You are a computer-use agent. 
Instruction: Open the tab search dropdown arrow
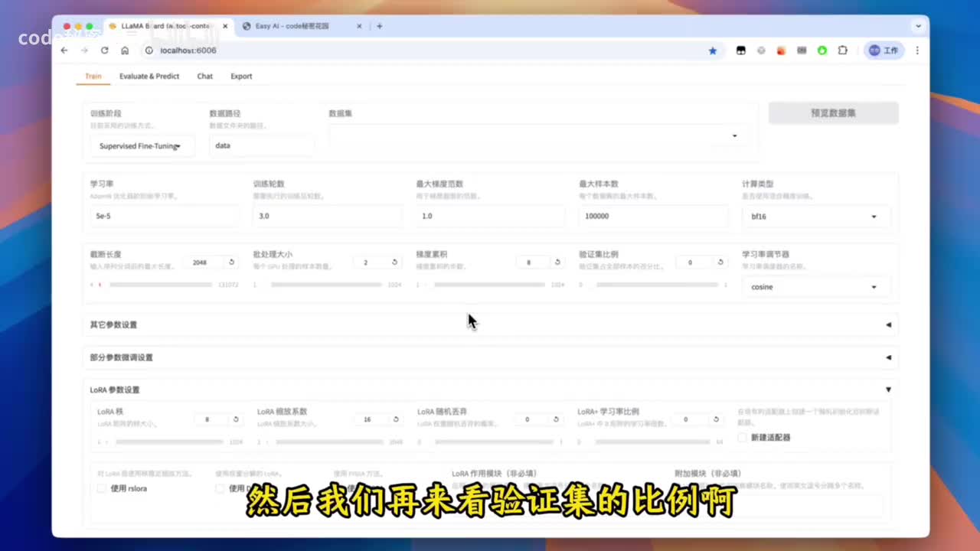tap(918, 26)
